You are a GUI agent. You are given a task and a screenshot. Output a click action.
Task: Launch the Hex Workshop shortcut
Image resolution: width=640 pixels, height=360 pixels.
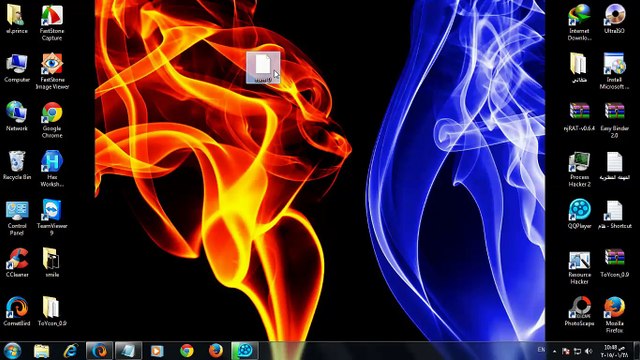click(x=52, y=169)
